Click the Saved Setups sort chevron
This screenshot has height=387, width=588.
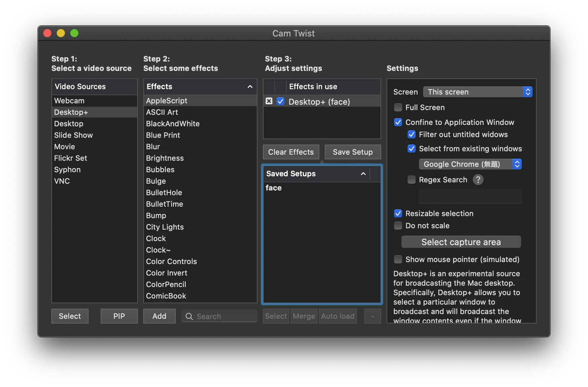click(x=363, y=174)
